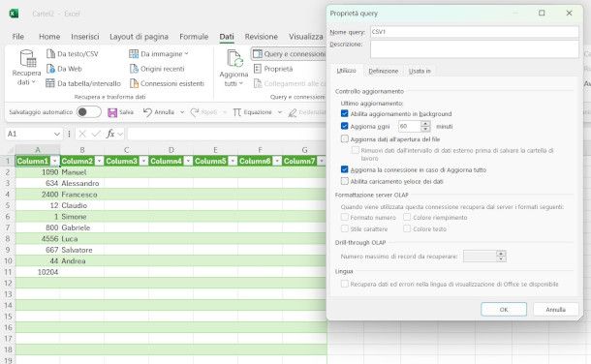Viewport: 591px width, 364px height.
Task: Click Annulla button in Proprietà query dialog
Action: [555, 310]
